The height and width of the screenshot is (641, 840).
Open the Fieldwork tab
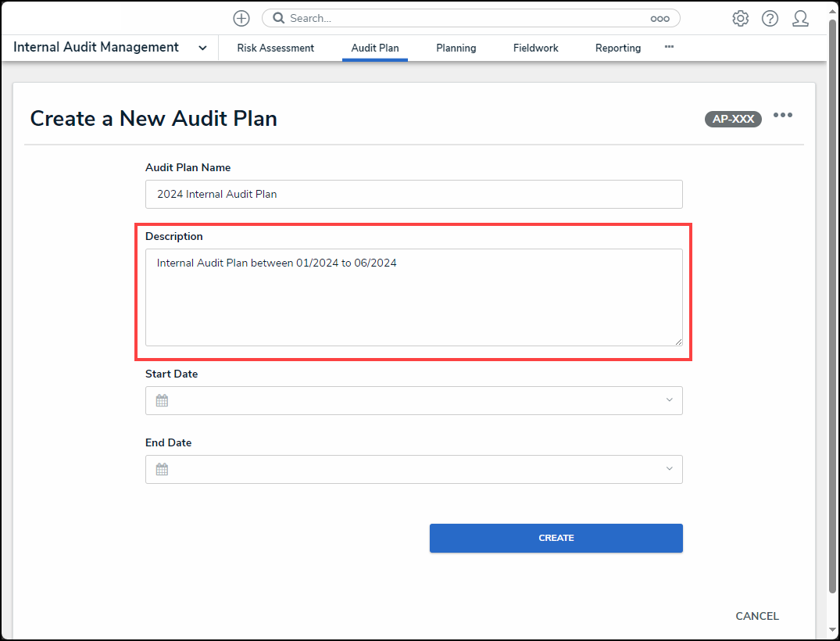(535, 48)
